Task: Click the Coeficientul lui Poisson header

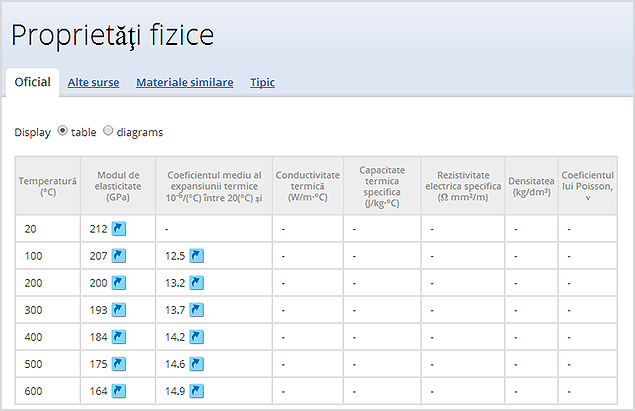Action: pos(588,186)
